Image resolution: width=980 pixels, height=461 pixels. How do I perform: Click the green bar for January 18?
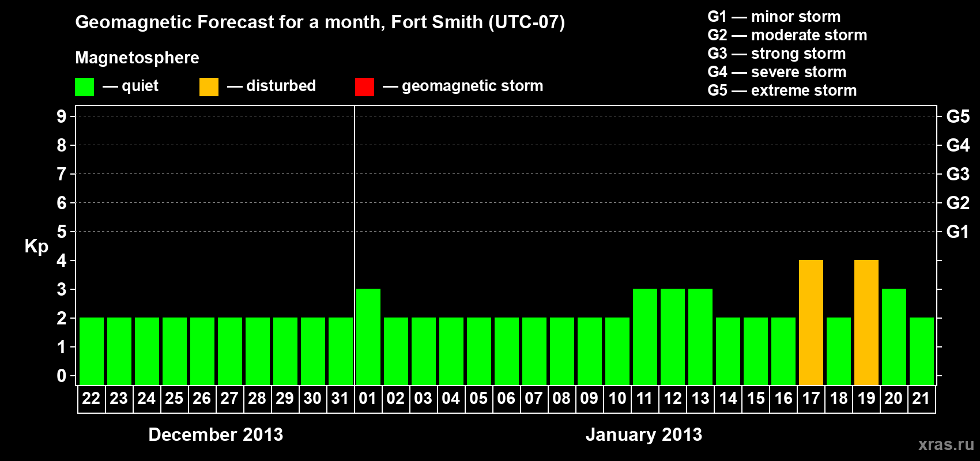pos(839,351)
